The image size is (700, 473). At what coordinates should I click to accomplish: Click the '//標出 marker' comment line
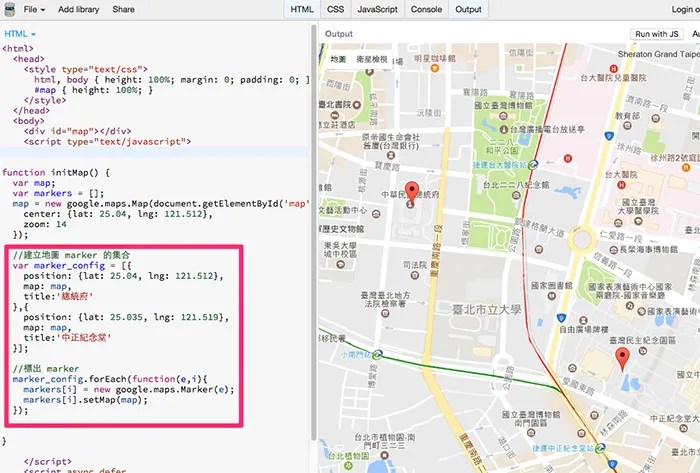pyautogui.click(x=46, y=369)
